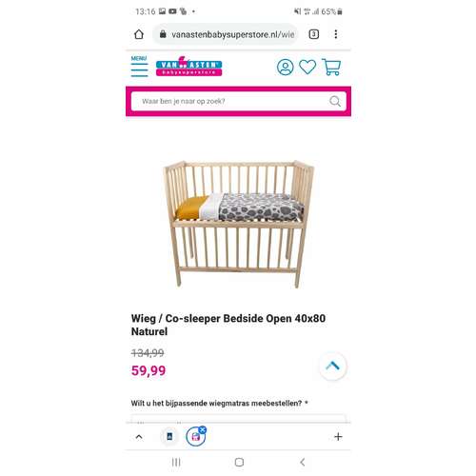Tap the URL address bar

(226, 34)
